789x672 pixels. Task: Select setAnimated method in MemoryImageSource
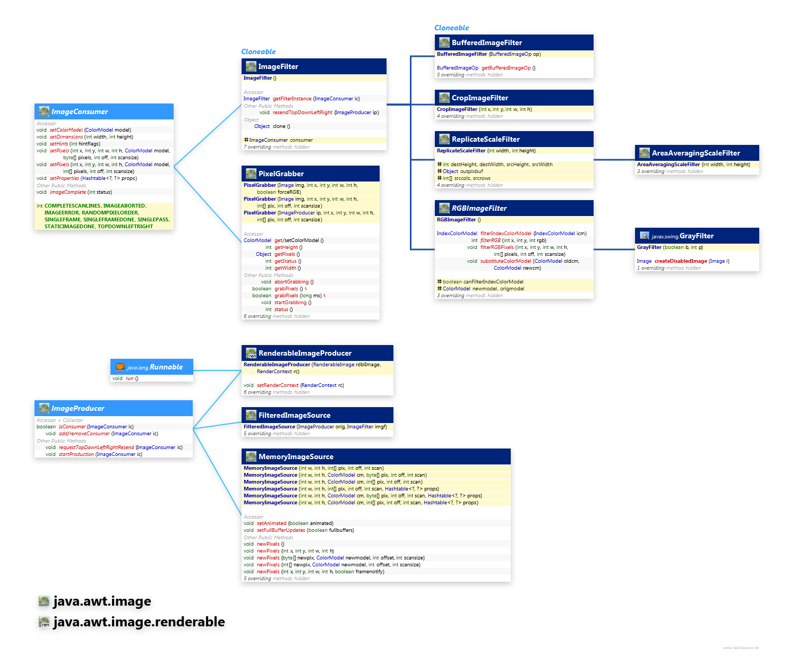pos(272,523)
